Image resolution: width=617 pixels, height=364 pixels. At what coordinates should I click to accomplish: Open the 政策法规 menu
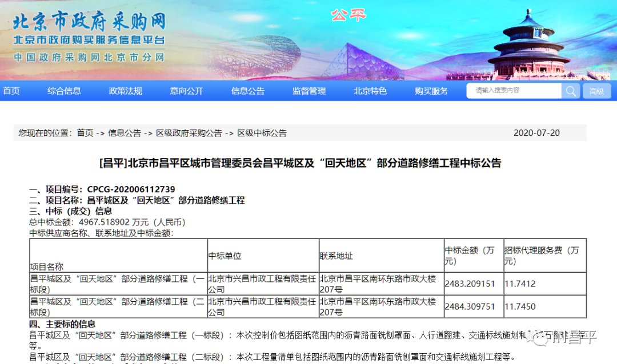click(126, 91)
